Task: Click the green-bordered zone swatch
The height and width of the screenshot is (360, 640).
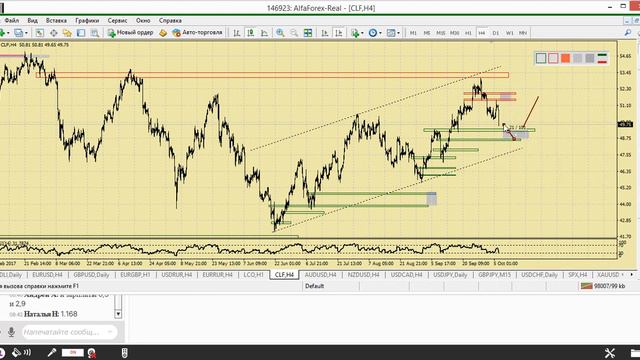Action: [x=541, y=58]
